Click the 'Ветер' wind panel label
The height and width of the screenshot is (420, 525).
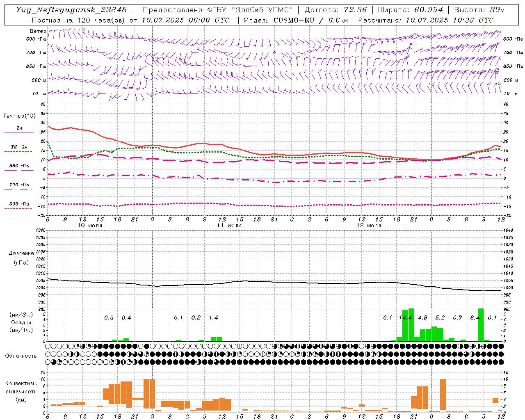(x=38, y=31)
